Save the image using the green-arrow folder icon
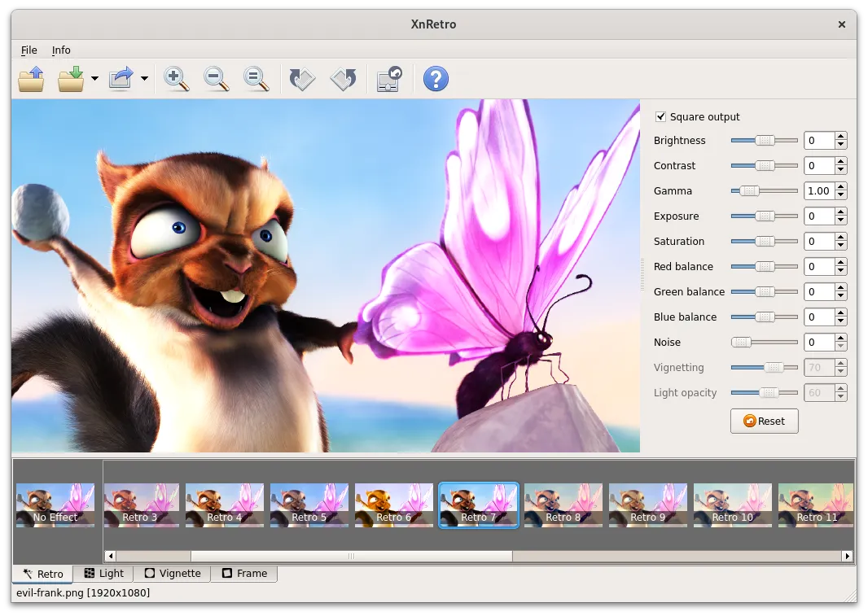The image size is (868, 616). pos(72,79)
